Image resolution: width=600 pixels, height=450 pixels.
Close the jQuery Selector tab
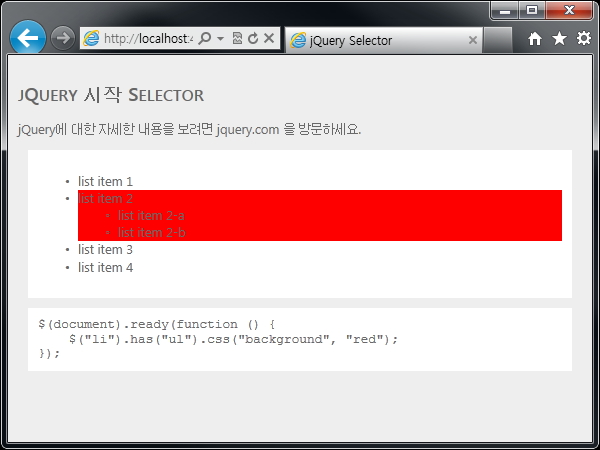click(473, 40)
